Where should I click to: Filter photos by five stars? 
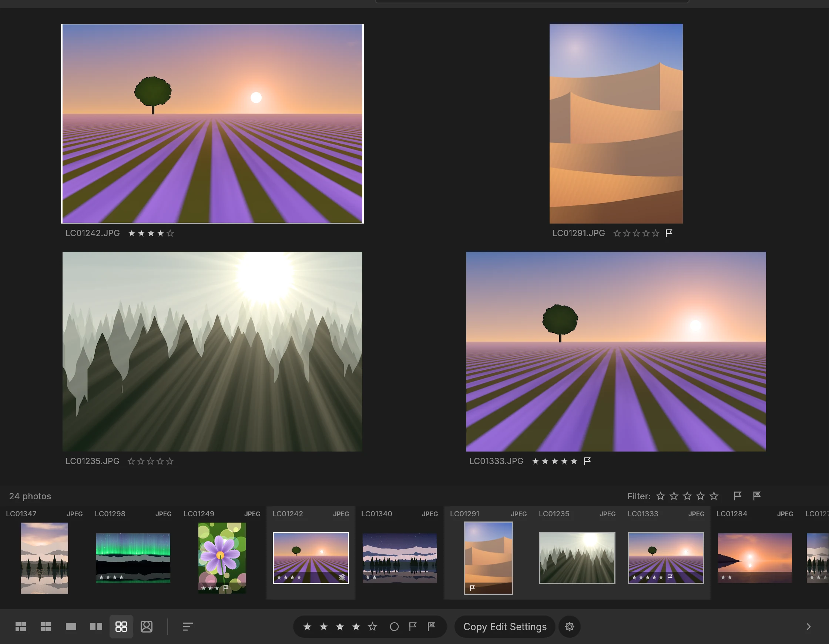pyautogui.click(x=714, y=496)
